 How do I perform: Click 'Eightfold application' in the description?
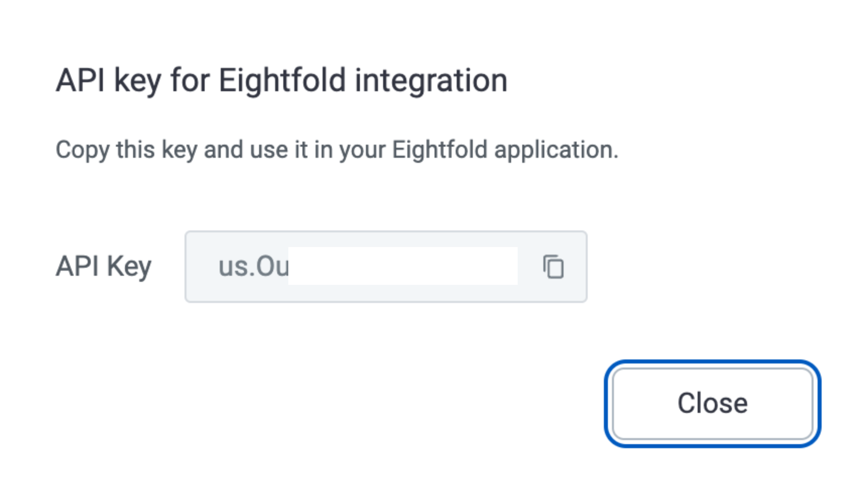point(505,150)
